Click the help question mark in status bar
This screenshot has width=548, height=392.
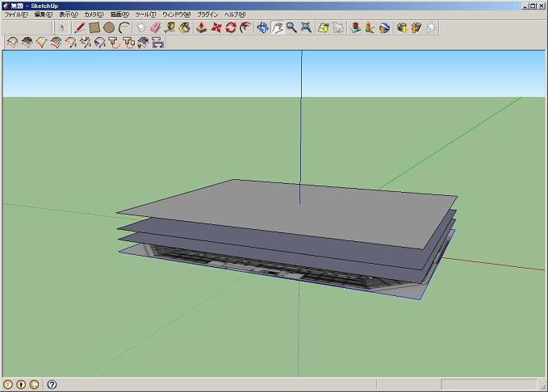[x=52, y=385]
